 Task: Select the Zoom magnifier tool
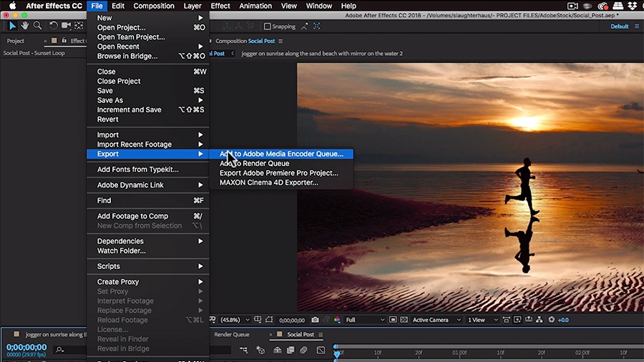click(x=37, y=26)
